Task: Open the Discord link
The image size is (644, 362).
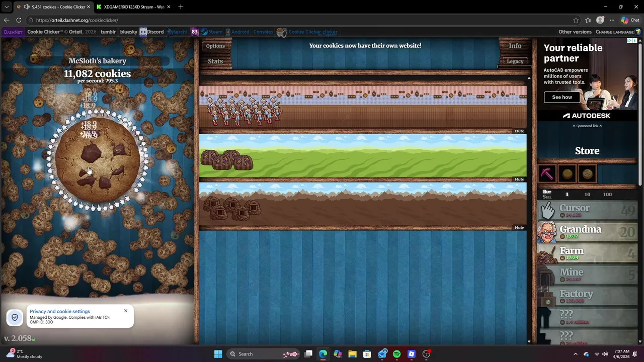Action: pyautogui.click(x=152, y=32)
